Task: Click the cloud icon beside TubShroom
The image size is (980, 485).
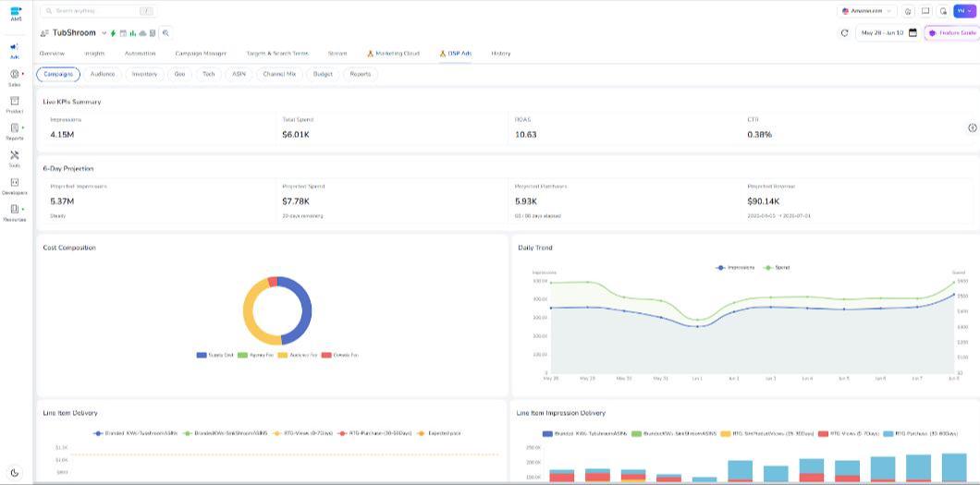Action: (142, 33)
